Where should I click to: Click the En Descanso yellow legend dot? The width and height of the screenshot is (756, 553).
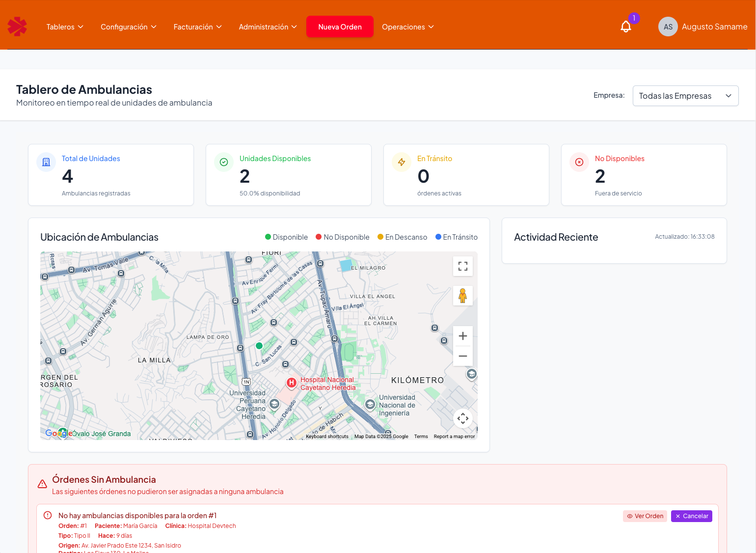(380, 237)
